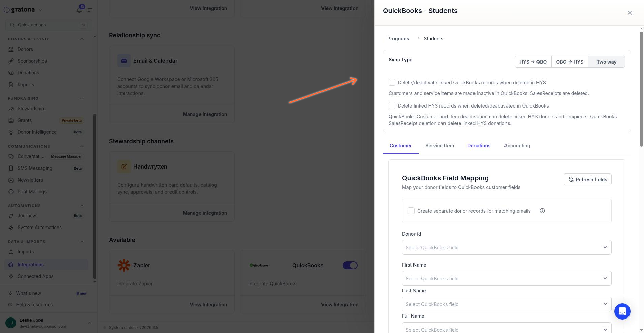The image size is (644, 333).
Task: Switch to the Accounting tab
Action: 517,146
